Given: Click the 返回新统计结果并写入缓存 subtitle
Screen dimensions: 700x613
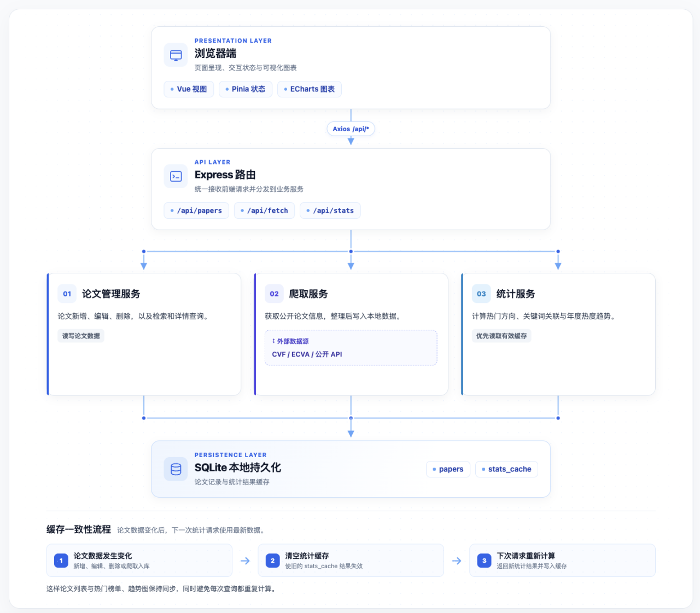Looking at the screenshot, I should pos(532,567).
